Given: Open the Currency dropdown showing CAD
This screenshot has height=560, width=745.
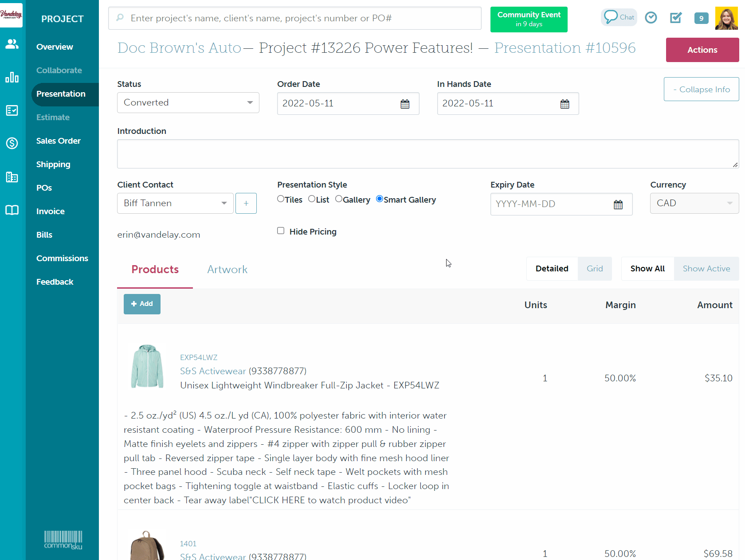Looking at the screenshot, I should click(x=694, y=204).
